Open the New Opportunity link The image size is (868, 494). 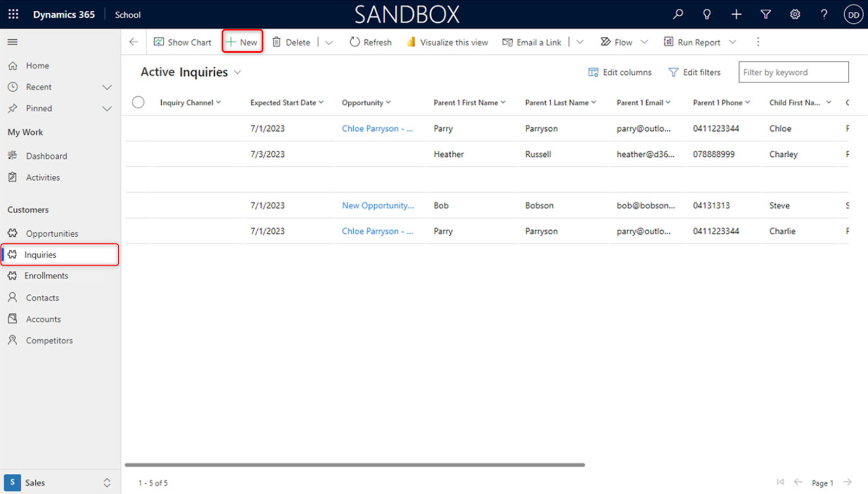click(x=378, y=206)
